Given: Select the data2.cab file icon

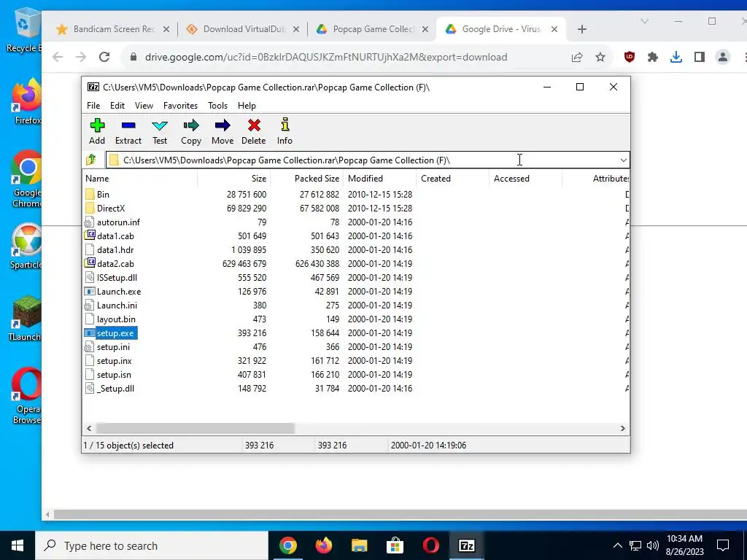Looking at the screenshot, I should click(90, 262).
